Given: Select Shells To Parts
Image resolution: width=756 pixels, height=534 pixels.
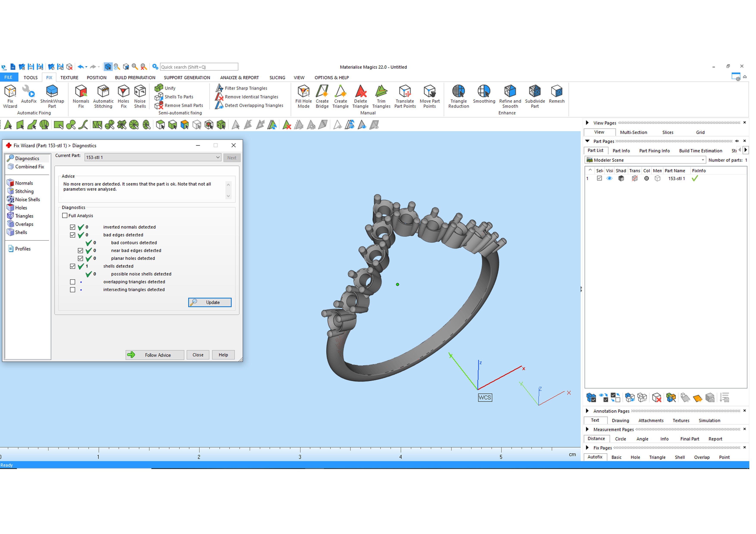Looking at the screenshot, I should tap(174, 97).
